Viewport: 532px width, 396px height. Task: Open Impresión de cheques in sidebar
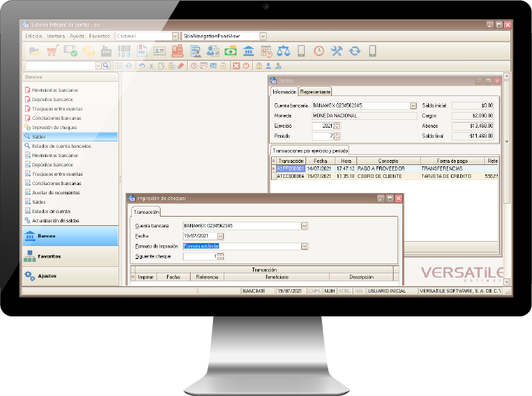tap(54, 128)
